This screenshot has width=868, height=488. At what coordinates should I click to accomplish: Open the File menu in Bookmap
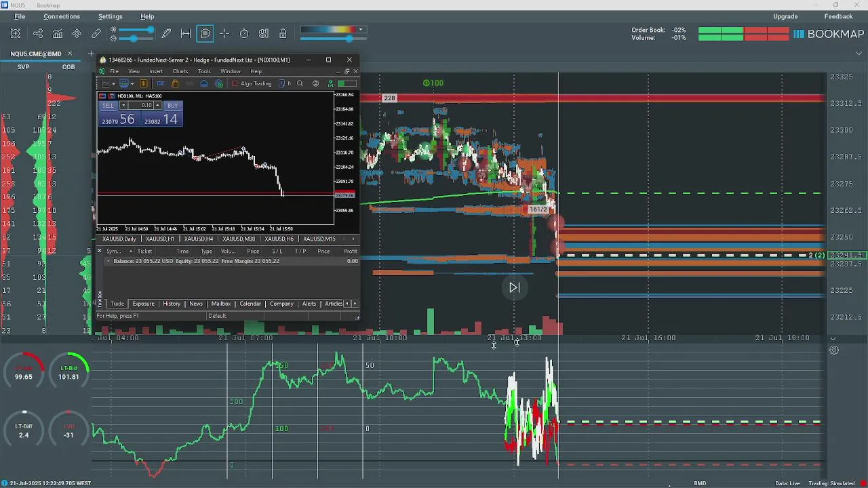click(20, 16)
